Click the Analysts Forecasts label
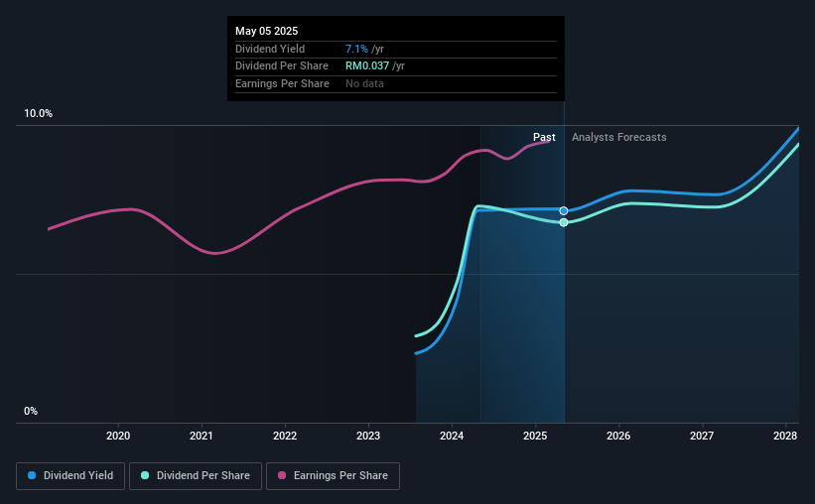Image resolution: width=815 pixels, height=504 pixels. coord(619,137)
